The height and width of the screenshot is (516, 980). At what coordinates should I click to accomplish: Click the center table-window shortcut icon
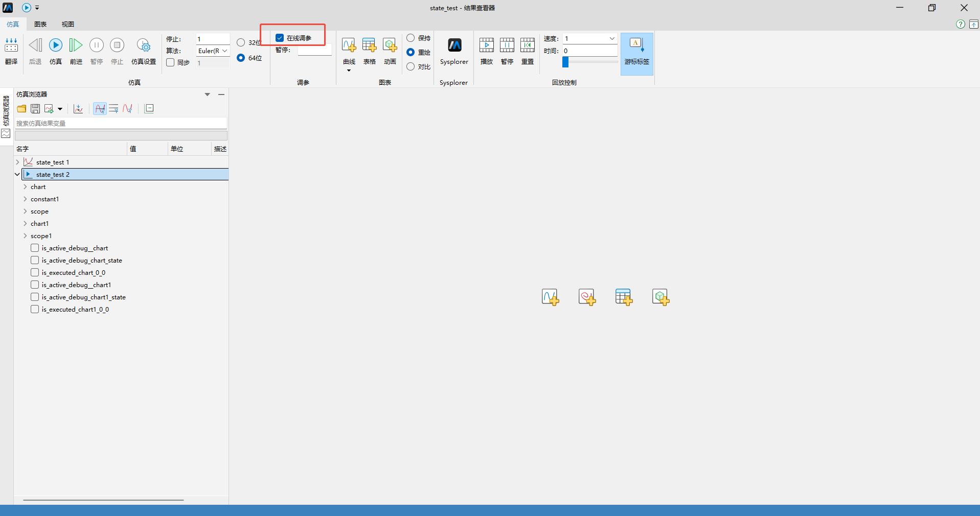pyautogui.click(x=624, y=297)
